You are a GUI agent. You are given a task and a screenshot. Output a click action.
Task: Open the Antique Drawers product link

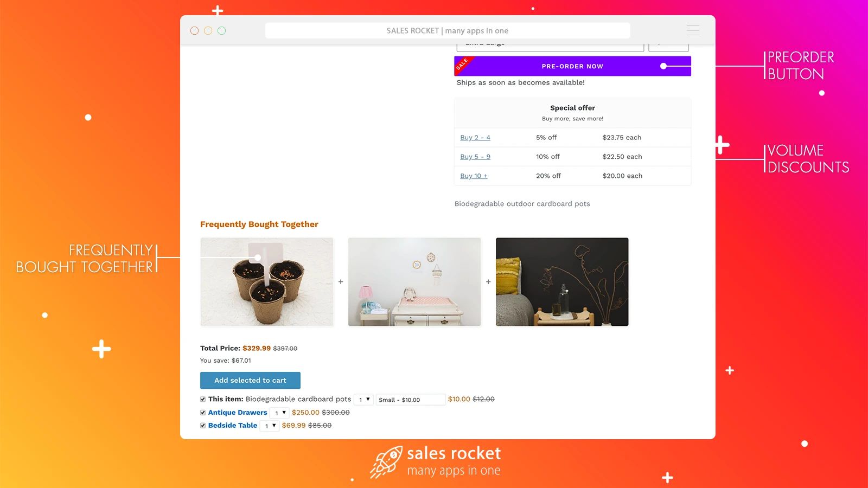click(x=238, y=413)
